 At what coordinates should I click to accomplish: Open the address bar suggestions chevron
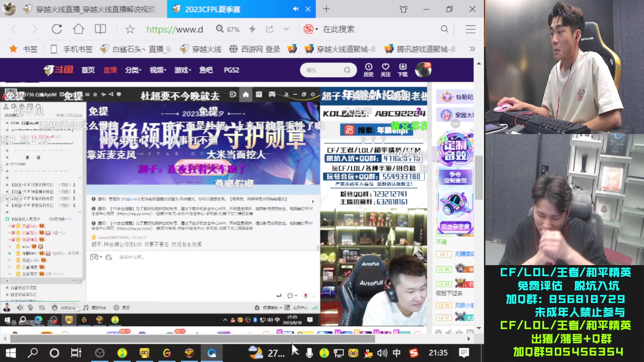point(286,29)
